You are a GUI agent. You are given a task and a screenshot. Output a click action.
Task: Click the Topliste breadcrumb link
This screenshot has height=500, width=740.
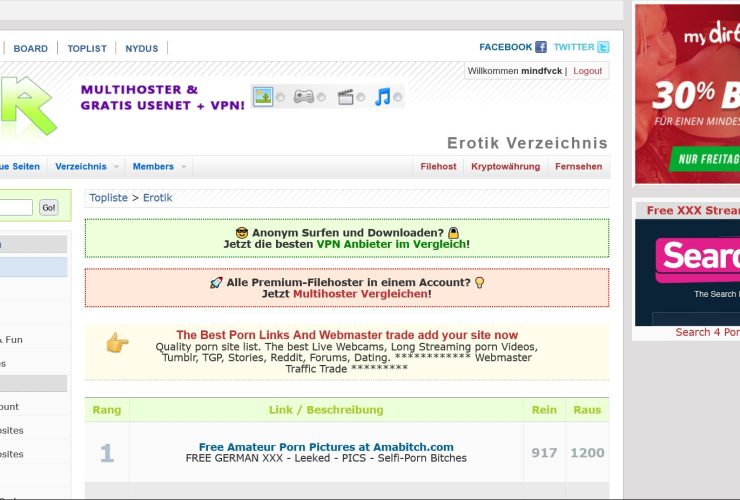point(109,198)
